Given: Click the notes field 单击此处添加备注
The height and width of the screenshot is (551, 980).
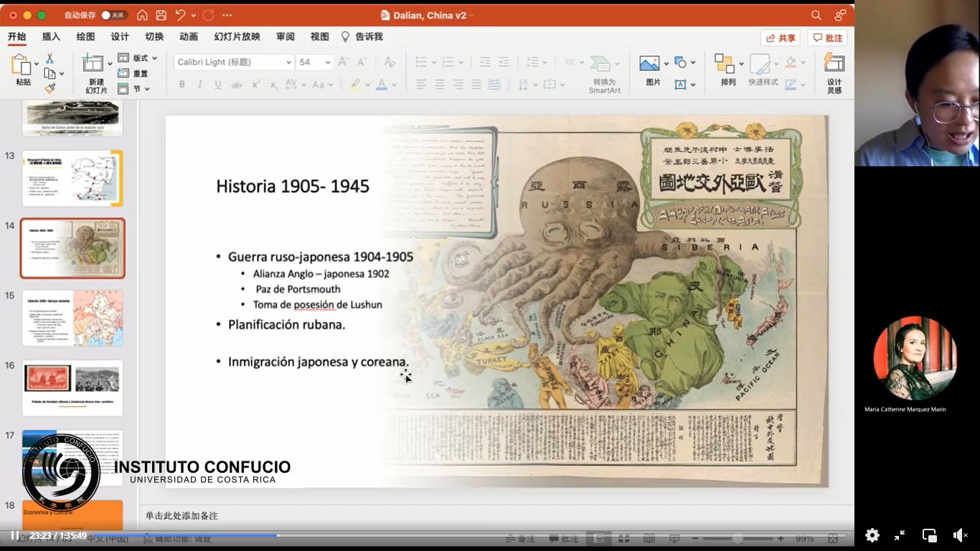Looking at the screenshot, I should coord(182,516).
